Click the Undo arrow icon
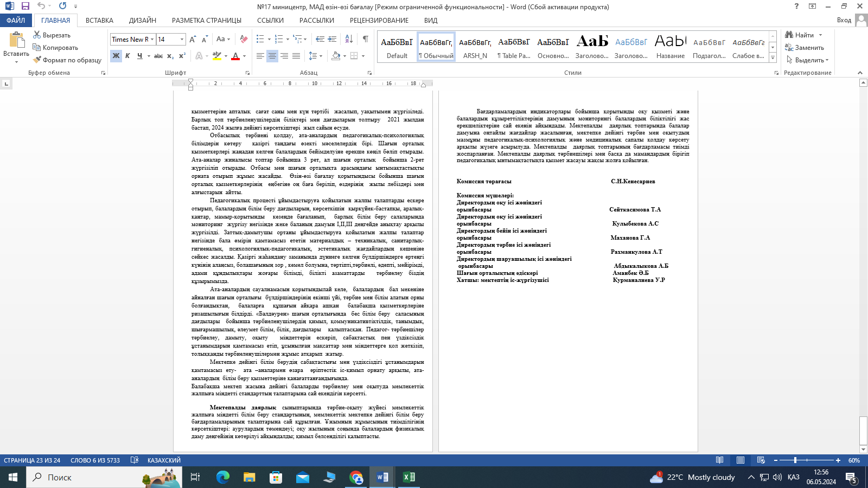 [x=41, y=7]
